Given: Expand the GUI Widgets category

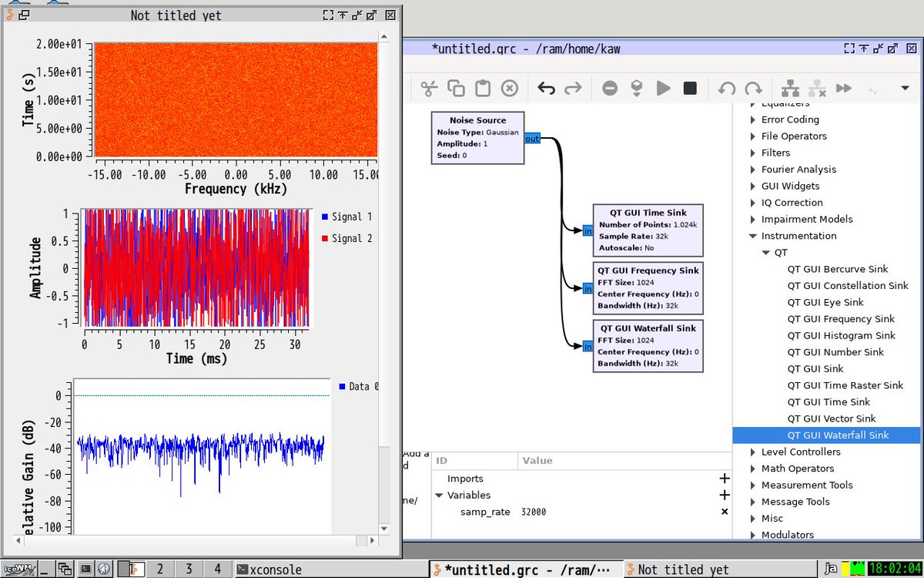Looking at the screenshot, I should (753, 186).
